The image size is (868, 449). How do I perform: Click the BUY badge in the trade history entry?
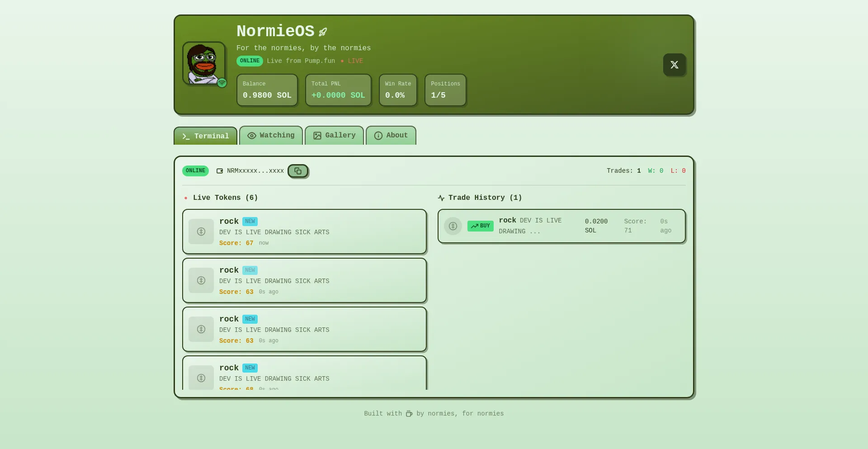[480, 226]
